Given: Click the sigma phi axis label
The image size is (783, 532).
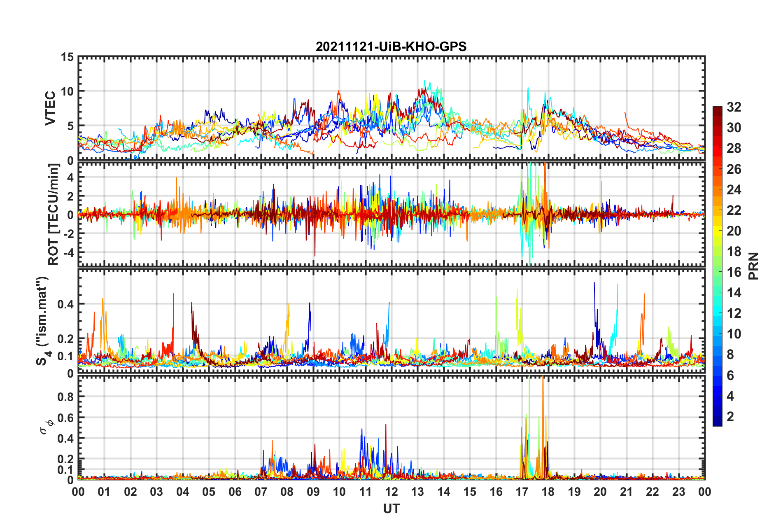Looking at the screenshot, I should tap(46, 427).
